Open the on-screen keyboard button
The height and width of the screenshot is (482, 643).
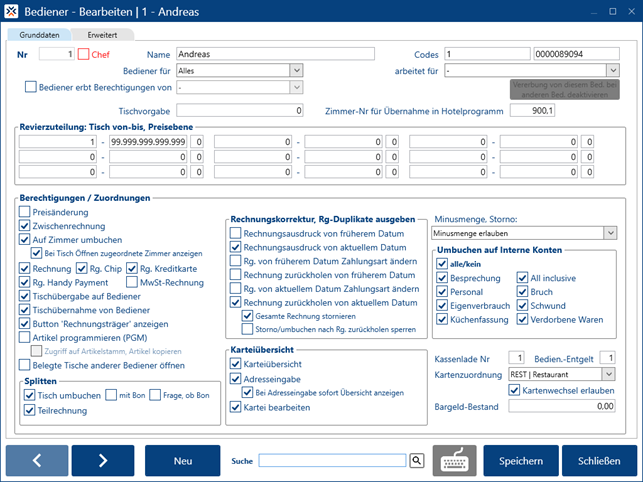pos(454,460)
